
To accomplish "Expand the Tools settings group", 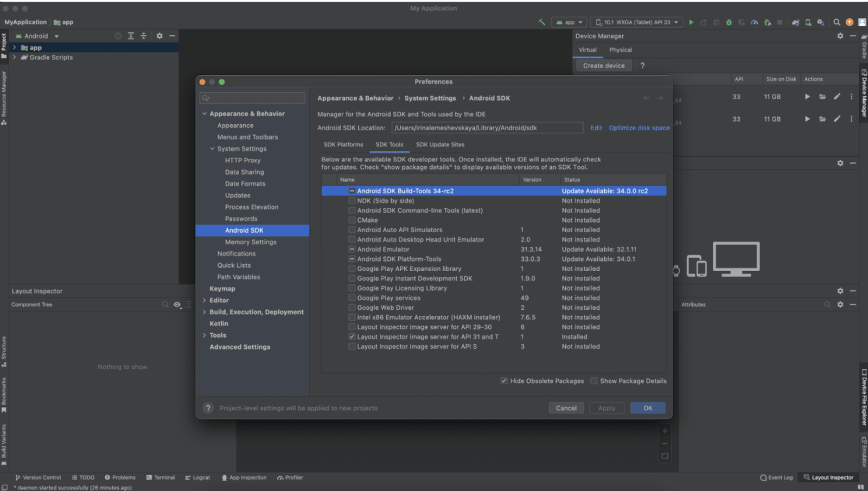I will tap(205, 335).
